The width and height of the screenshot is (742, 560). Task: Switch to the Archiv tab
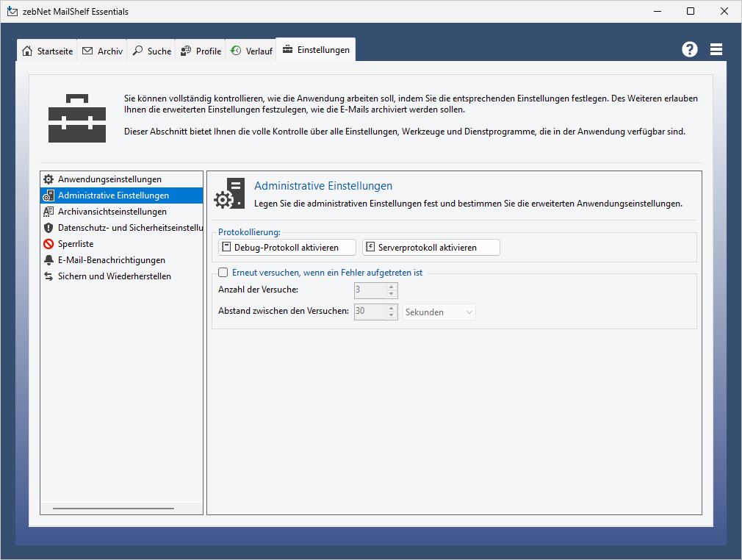(x=103, y=51)
